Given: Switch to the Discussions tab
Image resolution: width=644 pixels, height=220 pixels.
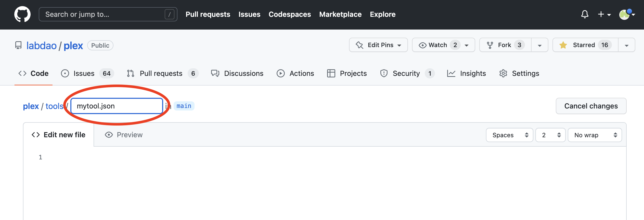Looking at the screenshot, I should [x=237, y=73].
